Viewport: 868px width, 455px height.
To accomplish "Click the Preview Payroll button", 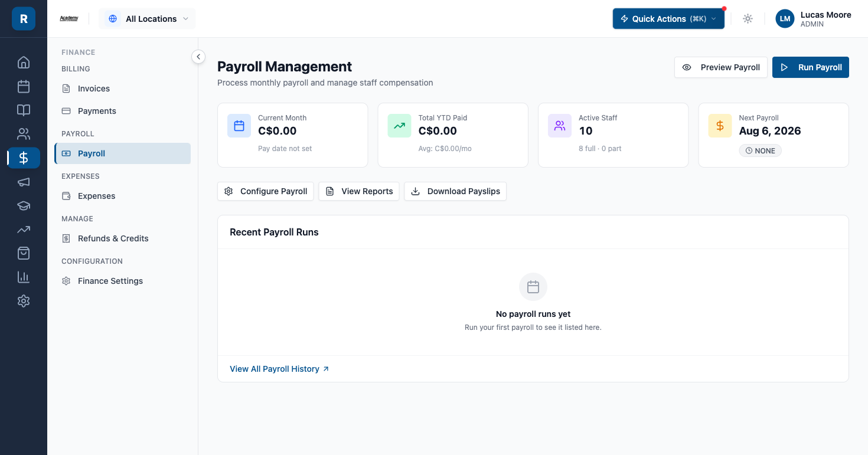I will pos(721,67).
